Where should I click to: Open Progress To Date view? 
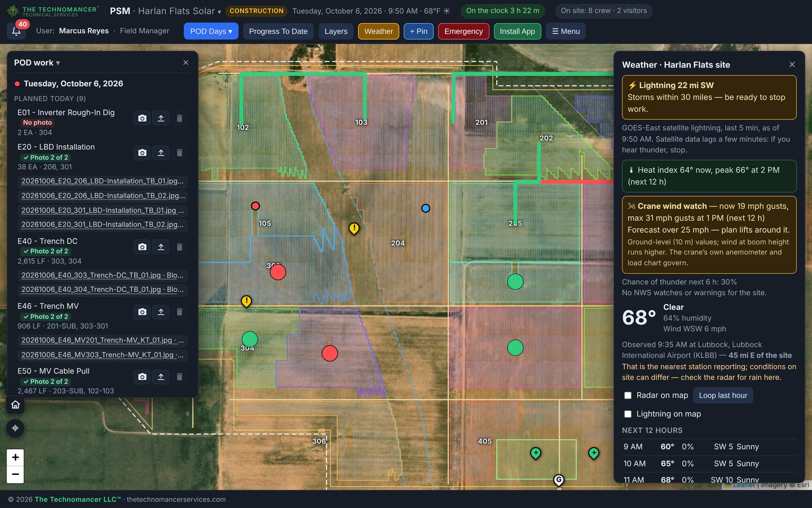(278, 31)
